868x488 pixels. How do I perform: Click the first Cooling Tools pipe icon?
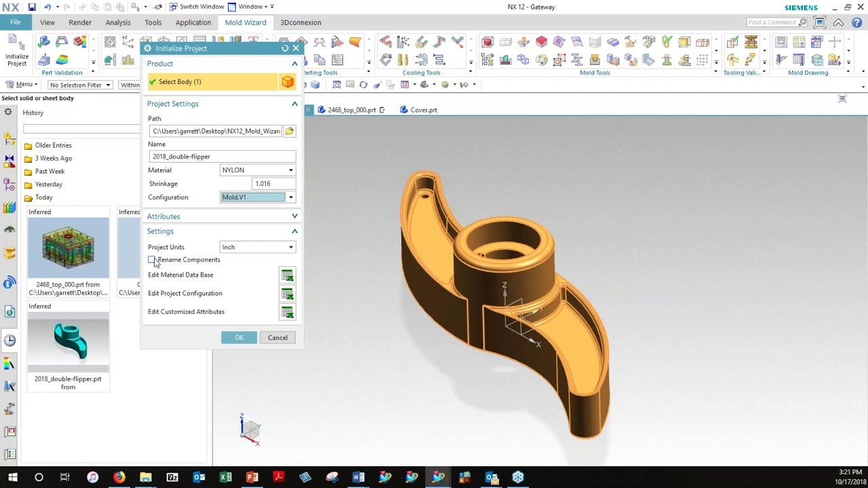[385, 43]
